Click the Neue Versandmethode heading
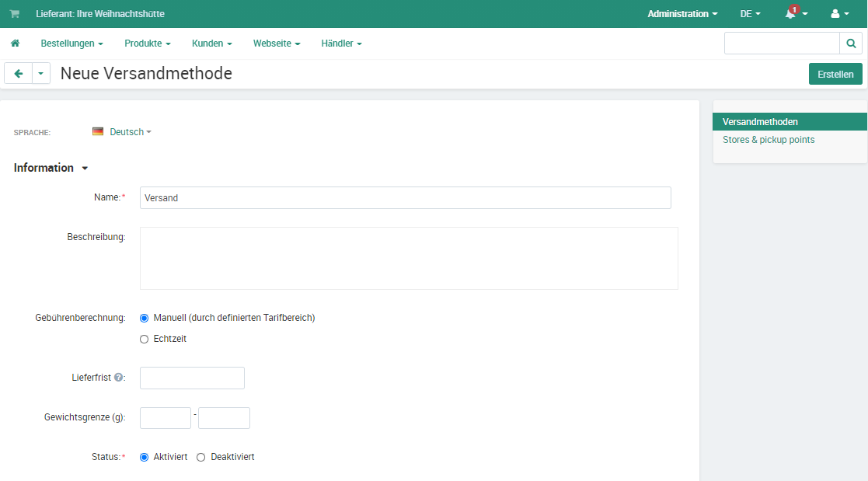The image size is (868, 481). [x=146, y=73]
